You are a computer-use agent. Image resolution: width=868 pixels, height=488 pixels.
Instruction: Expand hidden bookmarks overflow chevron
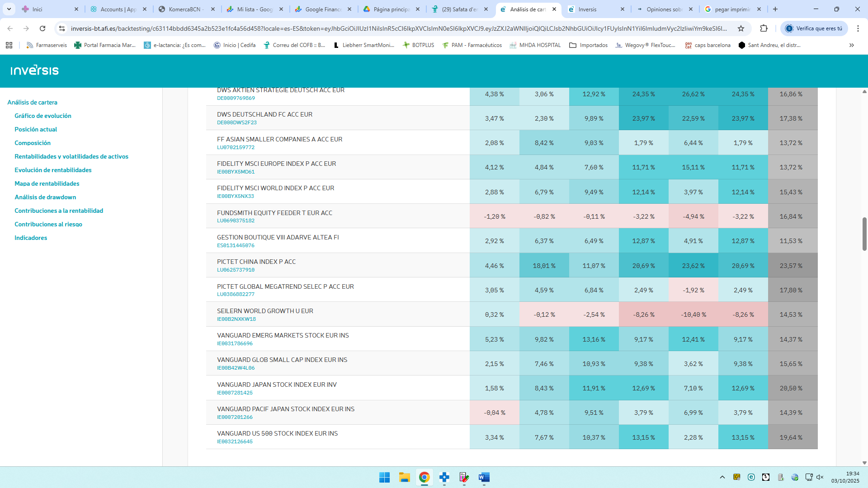[x=851, y=45]
